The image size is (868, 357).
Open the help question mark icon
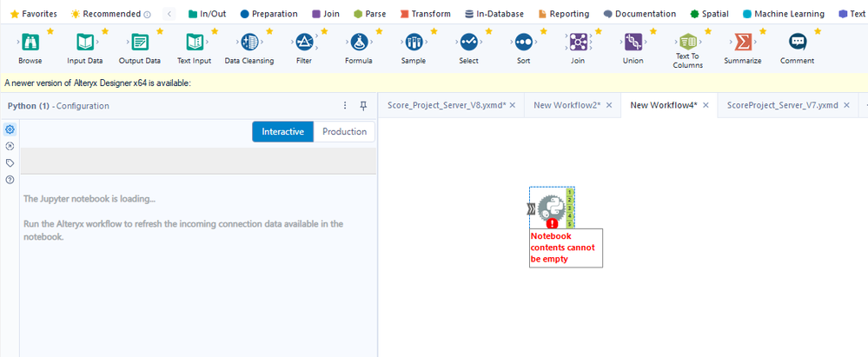10,179
